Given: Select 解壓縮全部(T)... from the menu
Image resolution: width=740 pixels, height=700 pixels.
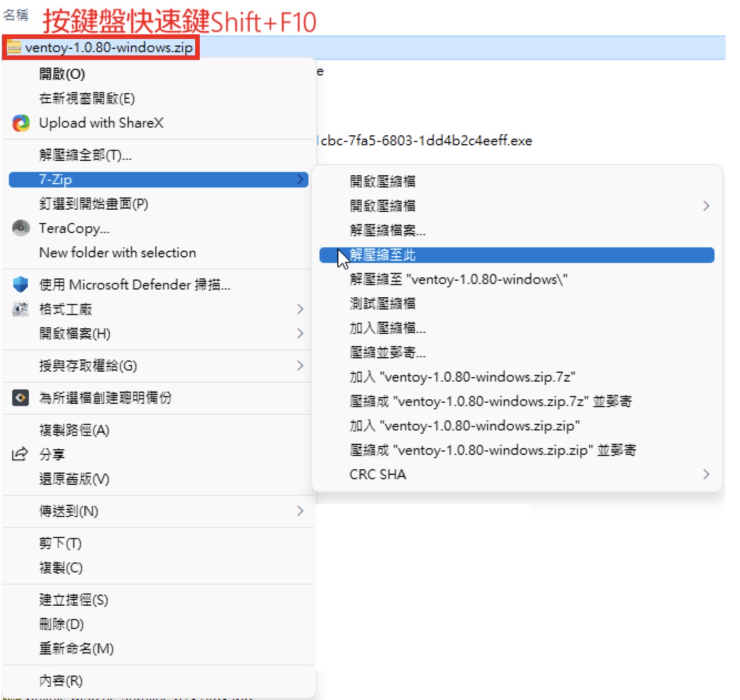Looking at the screenshot, I should (159, 155).
